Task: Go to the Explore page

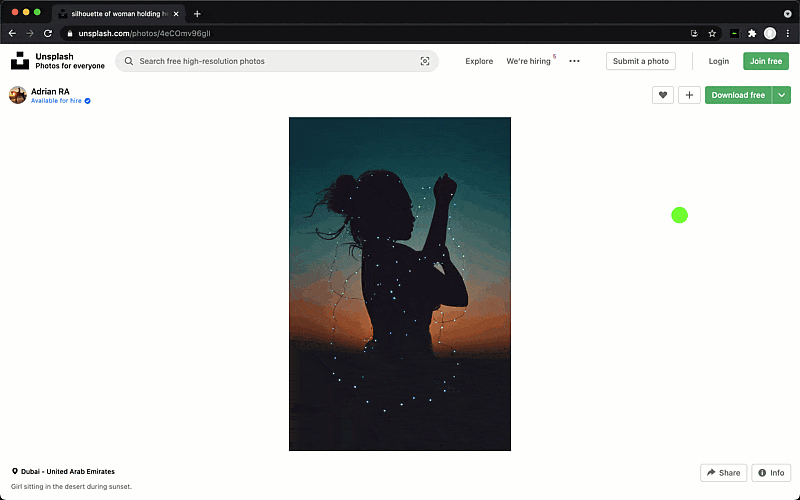Action: click(479, 61)
